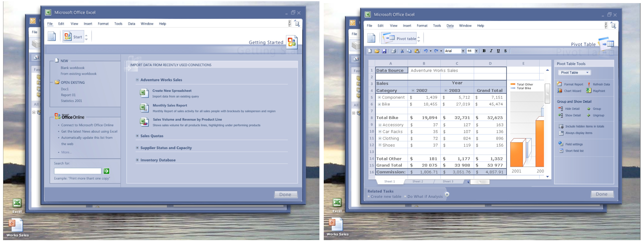This screenshot has height=243, width=644.
Task: Click Excel desktop icon beside Getting Started window
Action: click(x=17, y=206)
